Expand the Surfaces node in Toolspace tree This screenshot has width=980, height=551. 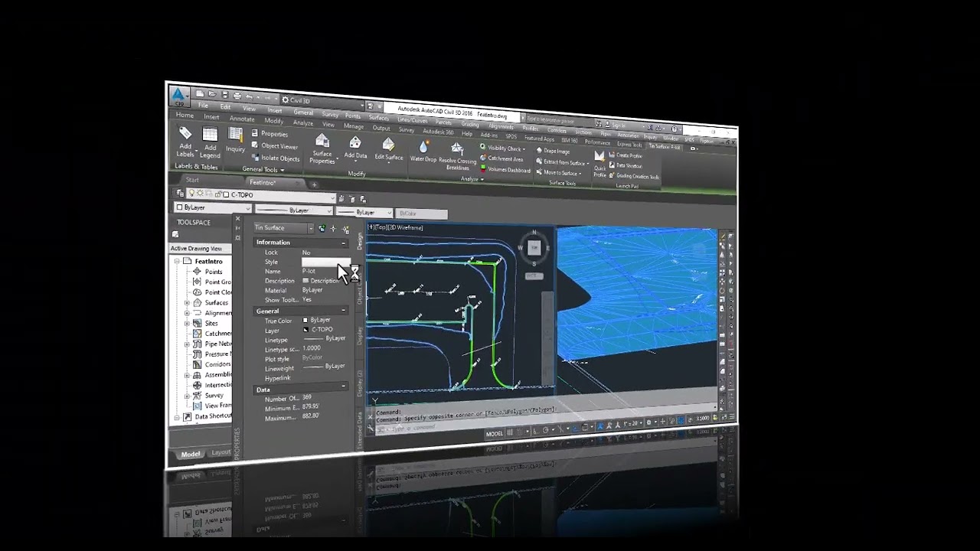pos(187,303)
